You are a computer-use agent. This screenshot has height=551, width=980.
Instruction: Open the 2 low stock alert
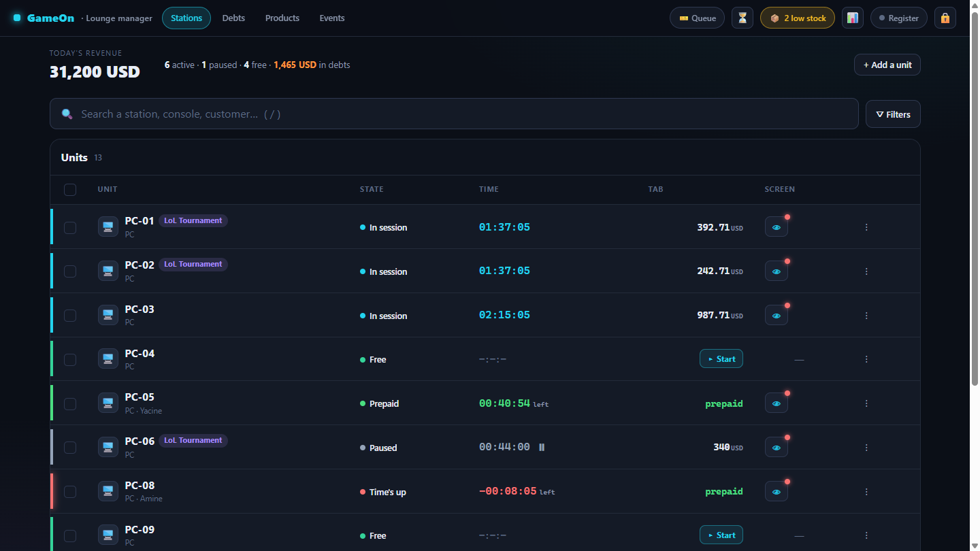click(798, 18)
